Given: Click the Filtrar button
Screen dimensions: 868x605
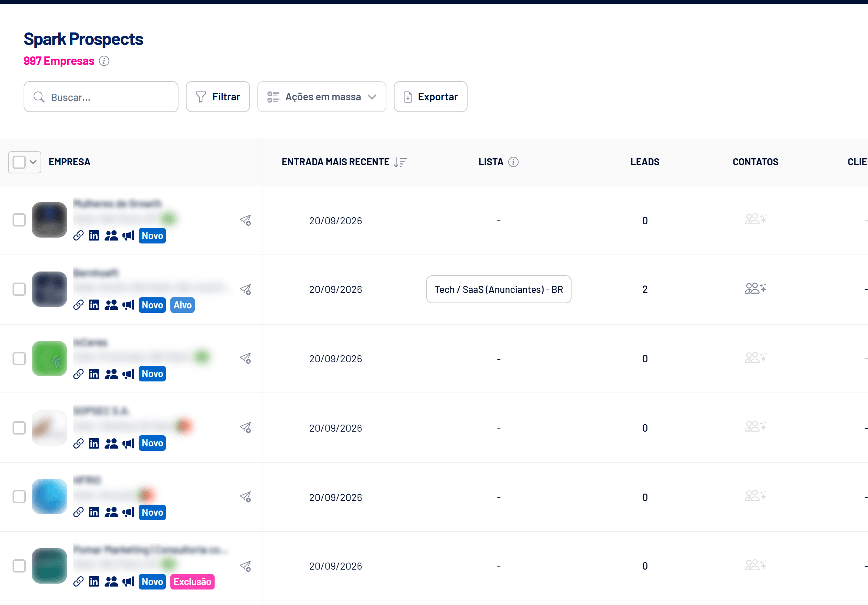Looking at the screenshot, I should [x=218, y=97].
